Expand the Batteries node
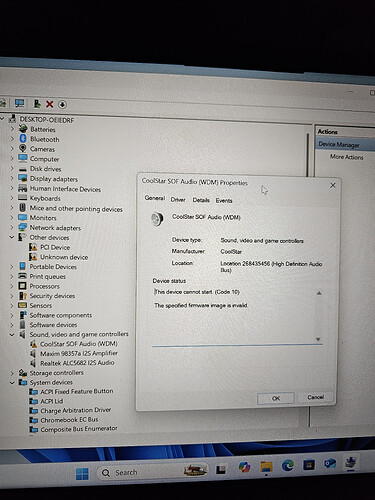 [12, 129]
